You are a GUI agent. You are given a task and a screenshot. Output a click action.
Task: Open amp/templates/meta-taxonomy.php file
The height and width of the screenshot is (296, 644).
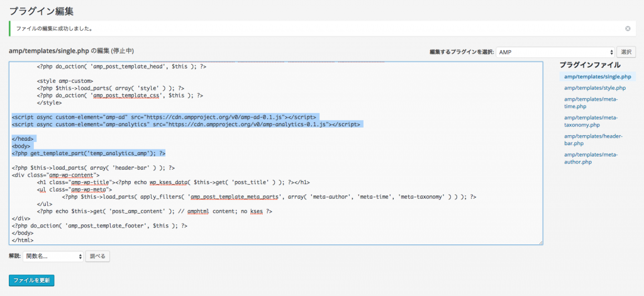pos(591,121)
